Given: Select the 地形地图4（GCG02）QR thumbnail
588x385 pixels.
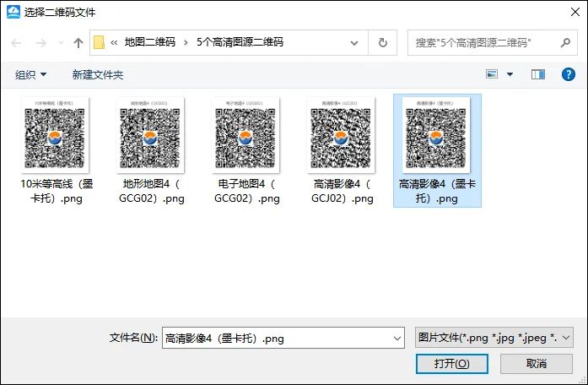Looking at the screenshot, I should tap(150, 135).
